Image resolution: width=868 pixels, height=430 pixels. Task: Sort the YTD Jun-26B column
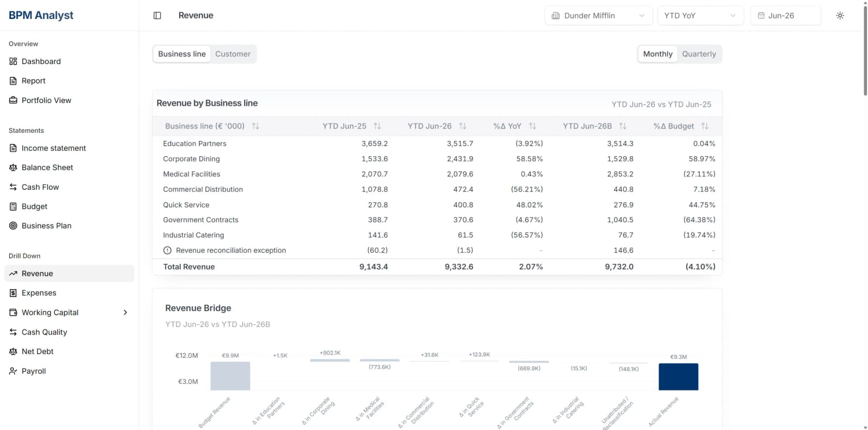623,126
